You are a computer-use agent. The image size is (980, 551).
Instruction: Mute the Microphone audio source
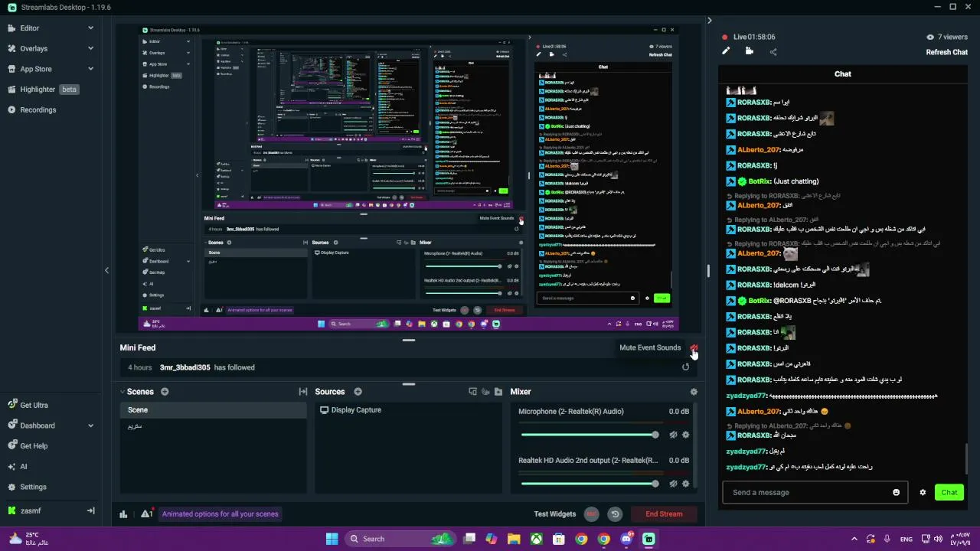pos(673,435)
